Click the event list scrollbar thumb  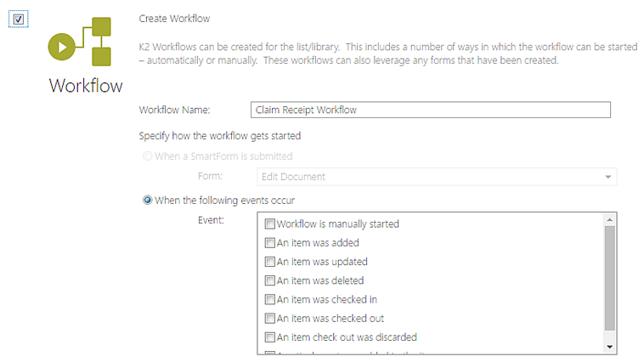coord(609,278)
